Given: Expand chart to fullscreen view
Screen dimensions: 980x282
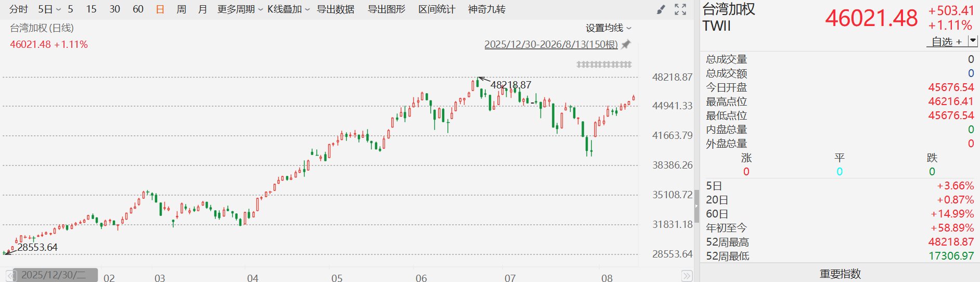Looking at the screenshot, I should 680,9.
